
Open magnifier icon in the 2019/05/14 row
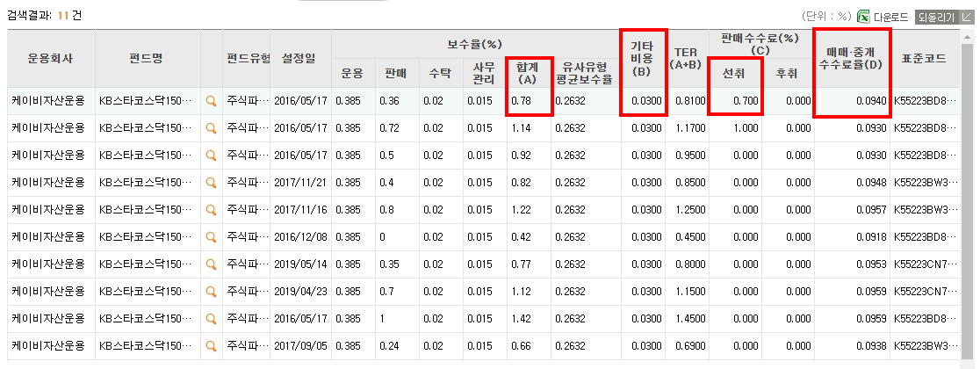click(212, 264)
